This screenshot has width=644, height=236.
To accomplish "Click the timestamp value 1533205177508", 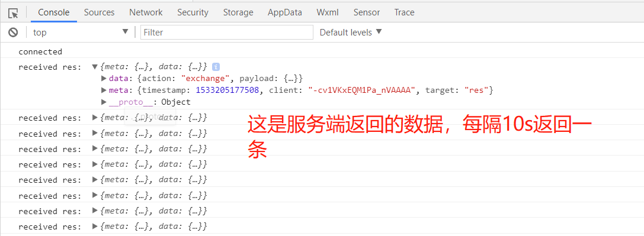I will (228, 90).
